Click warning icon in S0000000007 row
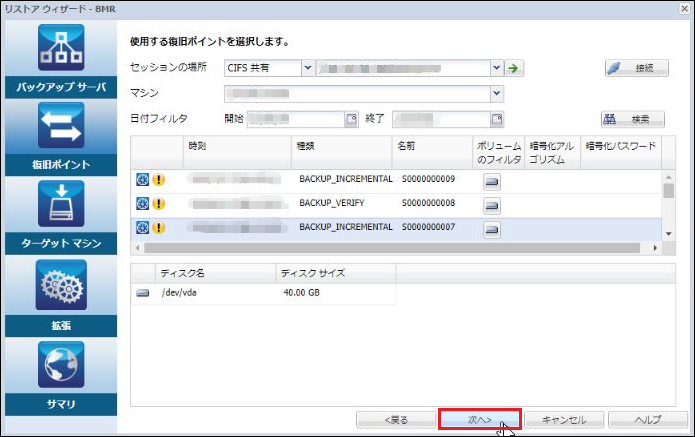The height and width of the screenshot is (437, 695). point(159,227)
